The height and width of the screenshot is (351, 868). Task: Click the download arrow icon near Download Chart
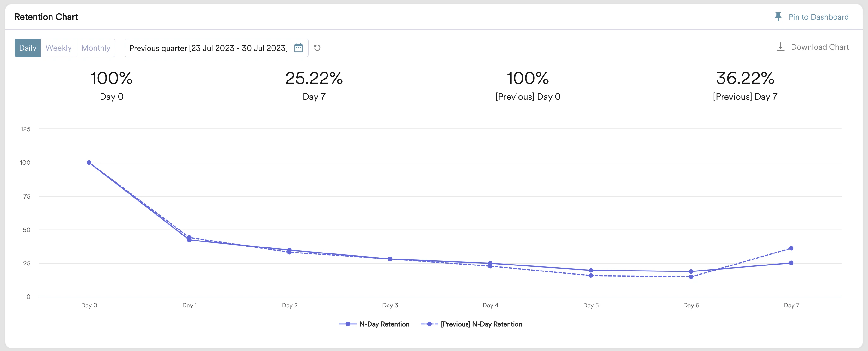(x=781, y=47)
